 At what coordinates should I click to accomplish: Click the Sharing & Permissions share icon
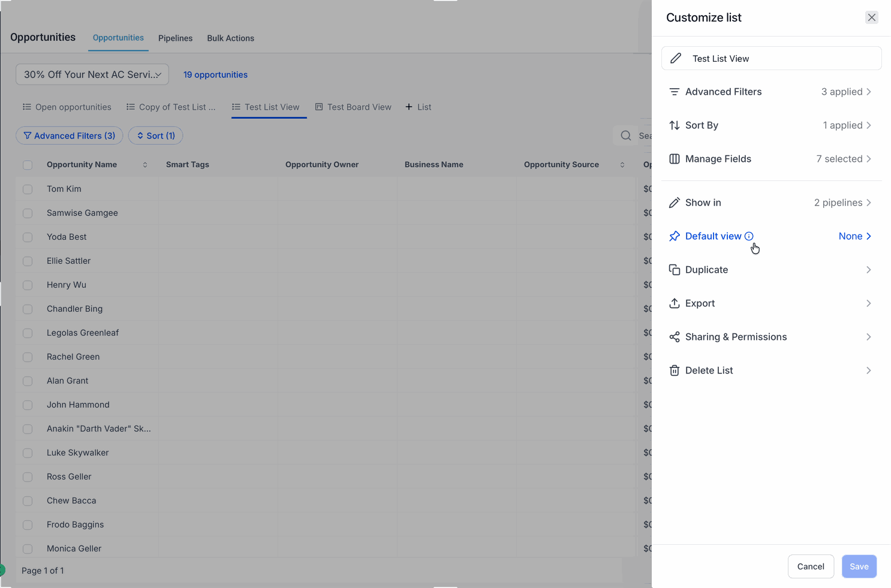[675, 337]
